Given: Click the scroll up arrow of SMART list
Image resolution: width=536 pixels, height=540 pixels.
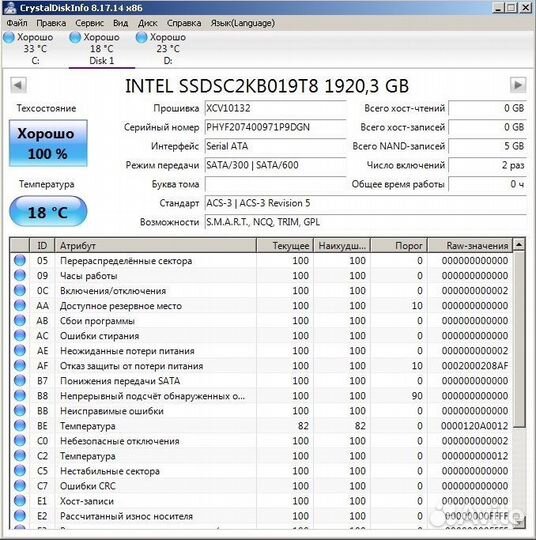Looking at the screenshot, I should click(x=519, y=245).
